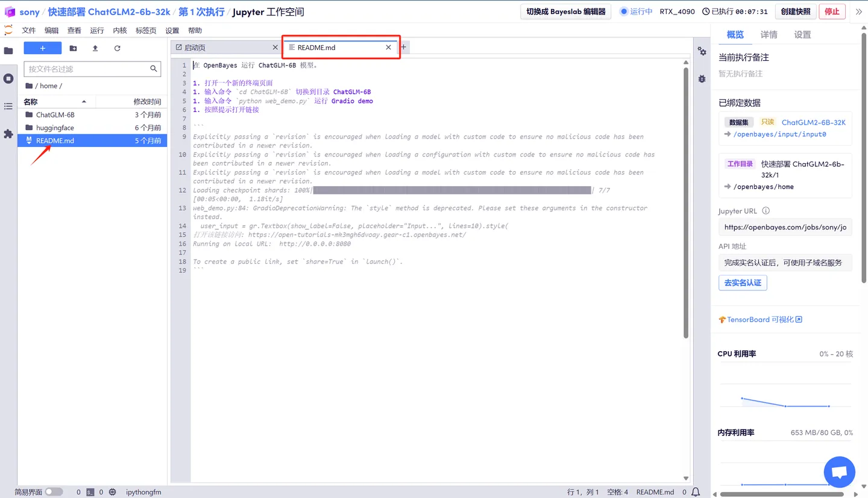Open the property inspector gears icon
The image size is (868, 498).
click(x=702, y=52)
